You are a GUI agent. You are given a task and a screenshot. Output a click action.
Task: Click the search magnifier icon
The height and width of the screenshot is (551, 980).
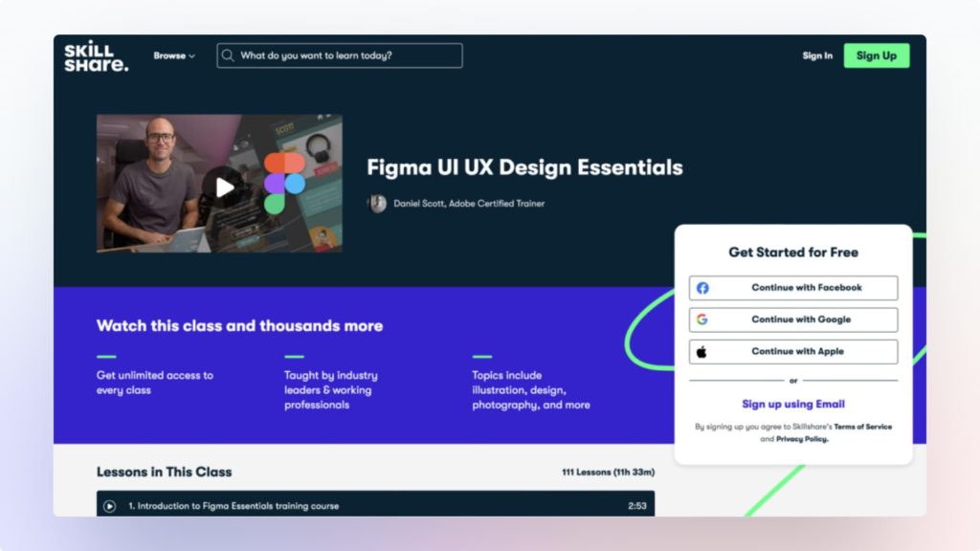coord(228,55)
